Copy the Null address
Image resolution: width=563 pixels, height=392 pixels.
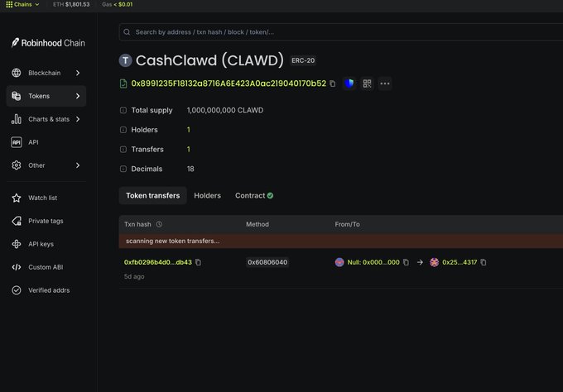pyautogui.click(x=406, y=262)
